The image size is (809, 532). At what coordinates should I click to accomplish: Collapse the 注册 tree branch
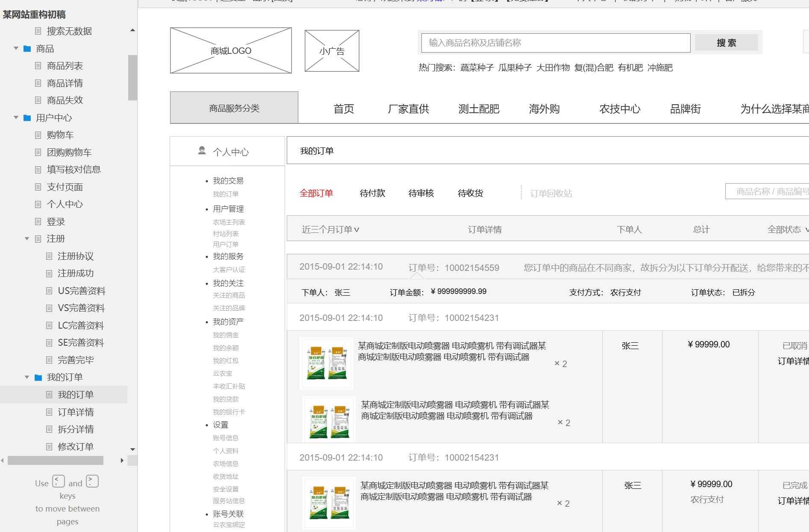point(26,238)
